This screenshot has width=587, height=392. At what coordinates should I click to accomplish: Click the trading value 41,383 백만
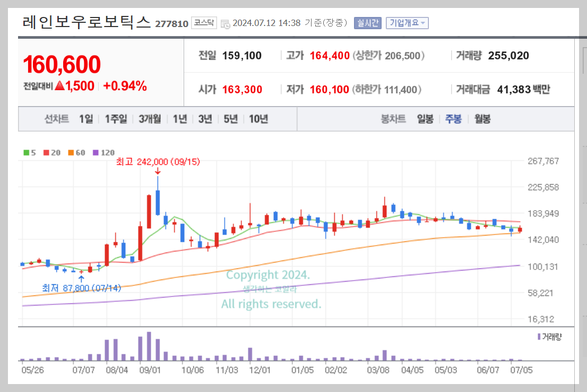[523, 90]
